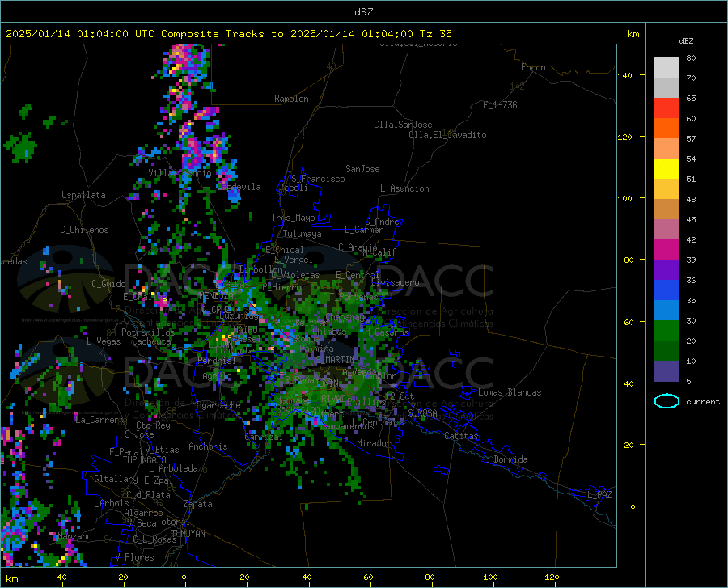Screen dimensions: 728x588
Task: Click the Clla.El_Cavadito map label
Action: coord(447,135)
